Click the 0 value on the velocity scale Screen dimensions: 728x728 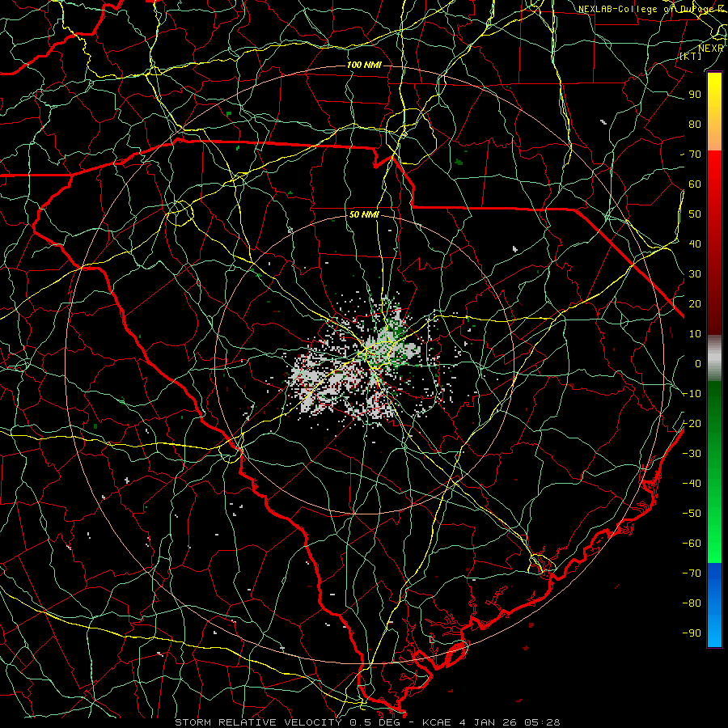click(x=698, y=363)
